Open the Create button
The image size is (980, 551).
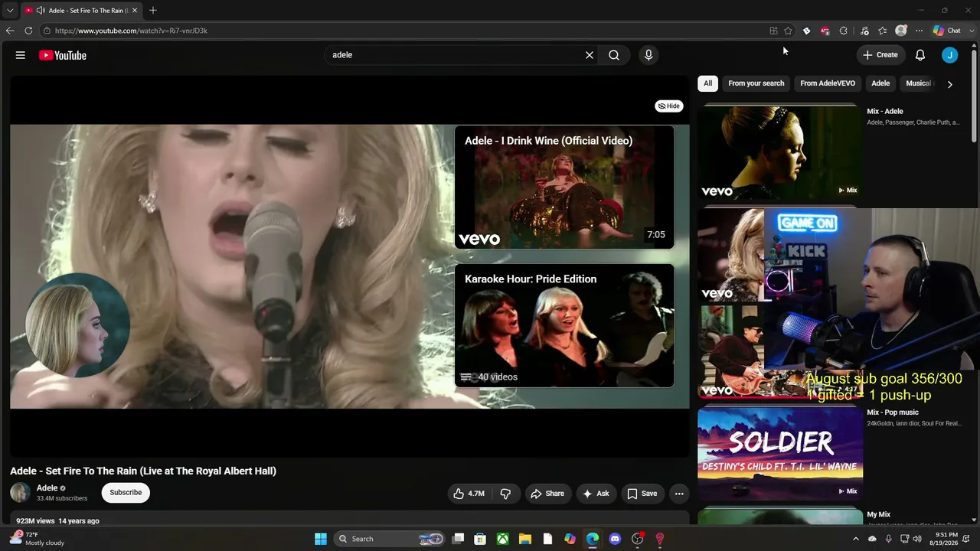[x=880, y=55]
